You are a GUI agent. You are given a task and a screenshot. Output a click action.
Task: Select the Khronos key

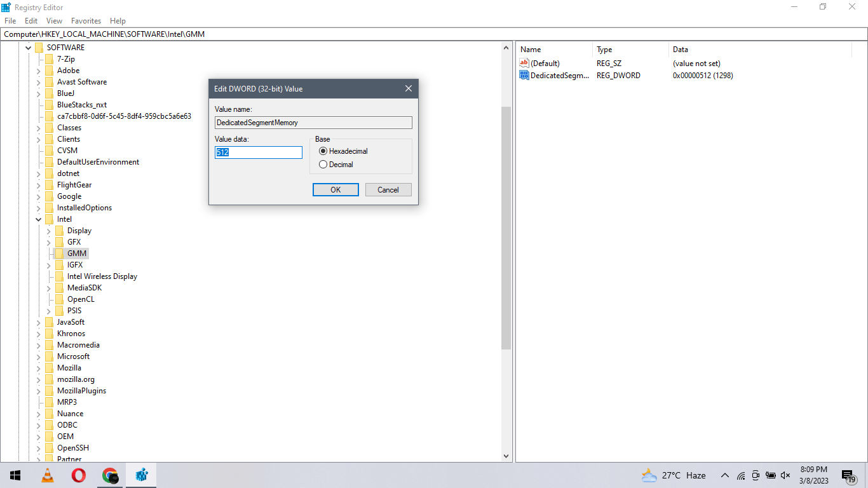pos(71,334)
